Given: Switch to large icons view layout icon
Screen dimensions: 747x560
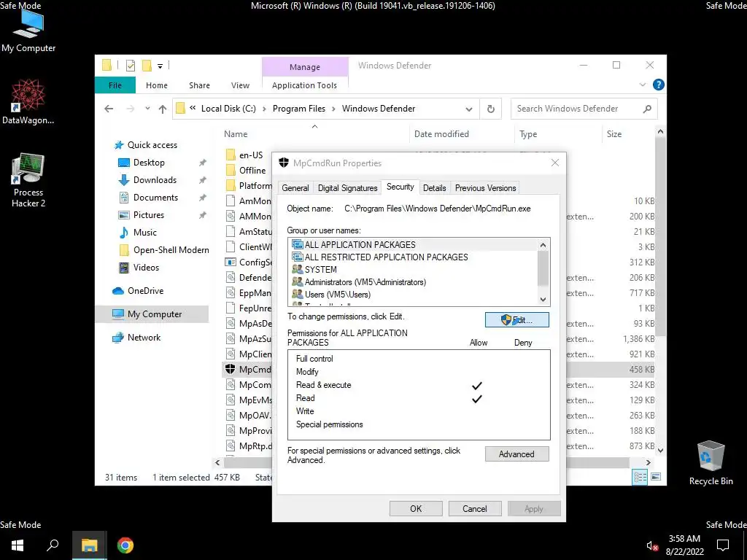Looking at the screenshot, I should tap(656, 477).
